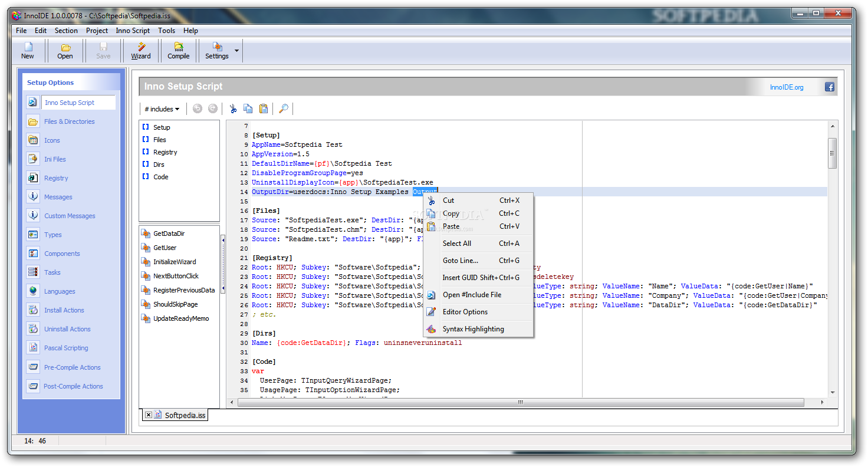This screenshot has height=467, width=868.
Task: Click the Open file toolbar button
Action: coord(65,51)
